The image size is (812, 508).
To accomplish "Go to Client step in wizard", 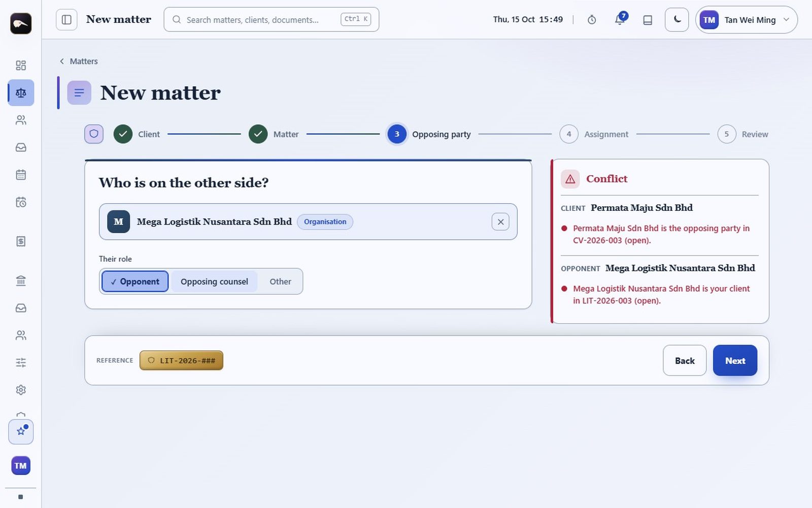I will pos(137,134).
